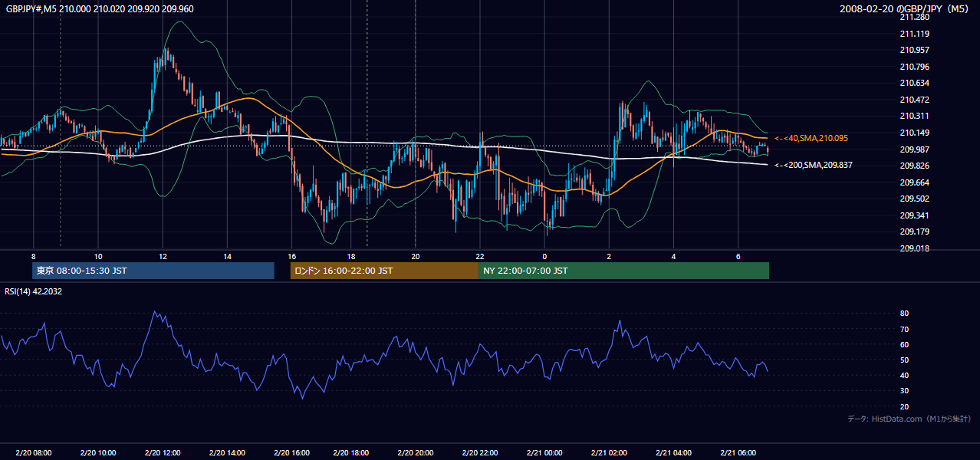The width and height of the screenshot is (980, 460).
Task: Click the RSI 40 level label
Action: pos(905,375)
